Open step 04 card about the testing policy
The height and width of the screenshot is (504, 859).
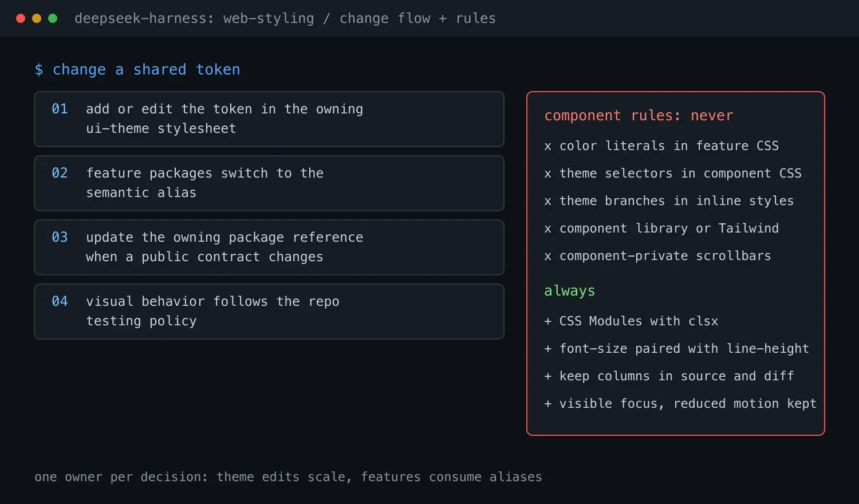click(x=269, y=312)
